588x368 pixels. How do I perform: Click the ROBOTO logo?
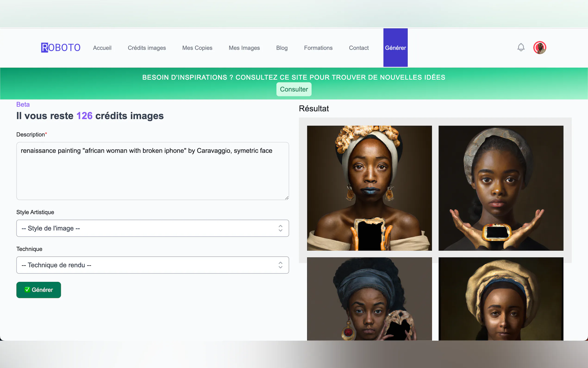[61, 48]
